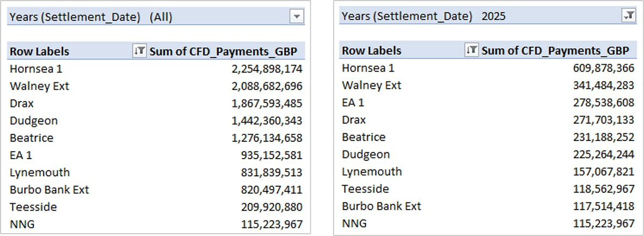This screenshot has height=236, width=644.
Task: Click the value 231,188,252
Action: tap(604, 137)
